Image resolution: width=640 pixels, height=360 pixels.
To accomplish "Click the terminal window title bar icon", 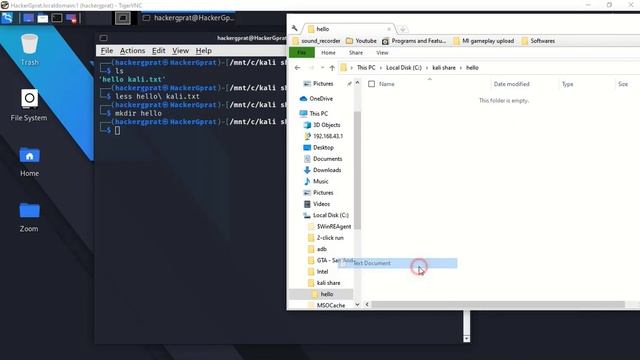I will (x=103, y=38).
